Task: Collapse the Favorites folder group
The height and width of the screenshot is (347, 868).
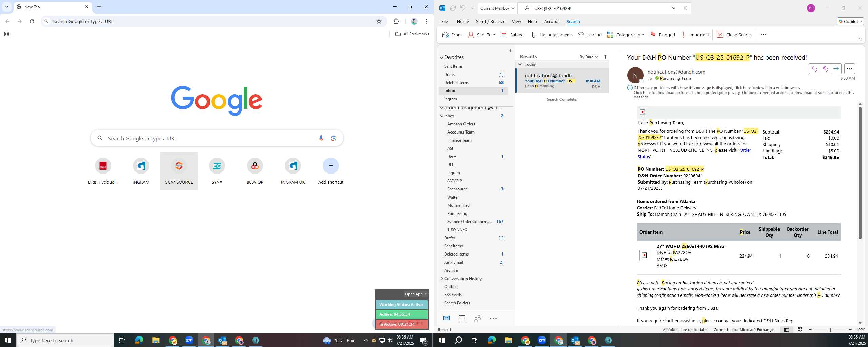Action: [x=441, y=58]
